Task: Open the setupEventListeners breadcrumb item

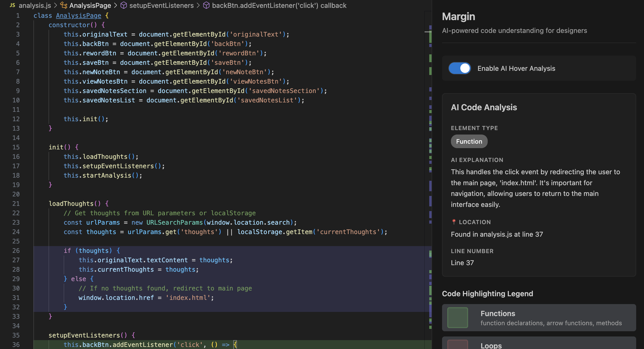Action: [161, 5]
